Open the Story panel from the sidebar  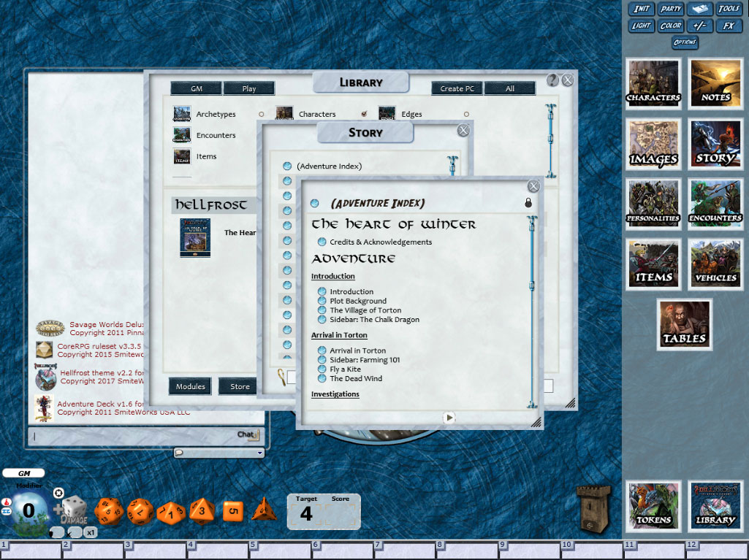(x=715, y=144)
